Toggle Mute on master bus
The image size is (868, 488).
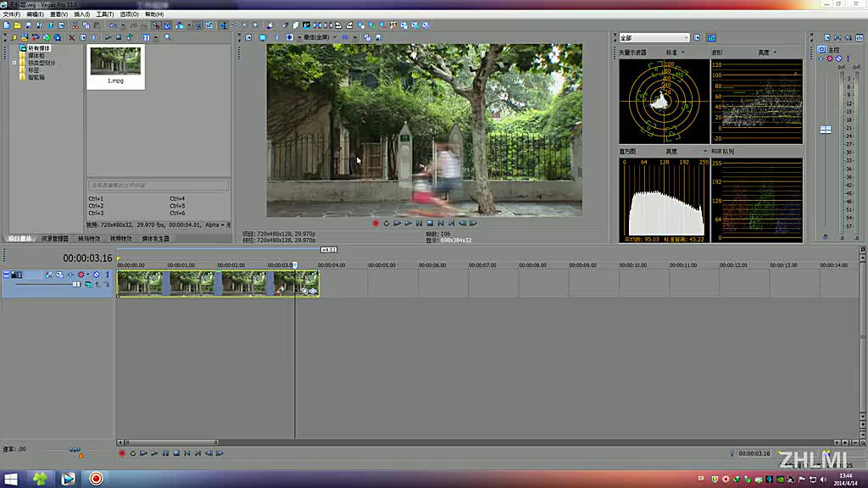pyautogui.click(x=838, y=58)
